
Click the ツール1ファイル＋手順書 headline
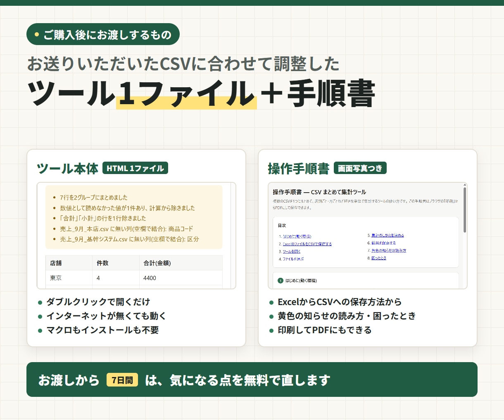pyautogui.click(x=201, y=93)
